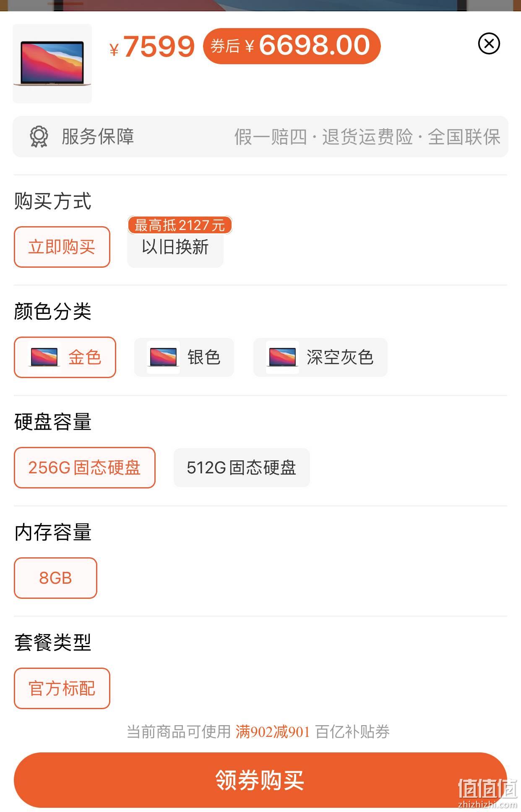This screenshot has width=521, height=812.
Task: Select 官方标配 package type
Action: coord(62,688)
